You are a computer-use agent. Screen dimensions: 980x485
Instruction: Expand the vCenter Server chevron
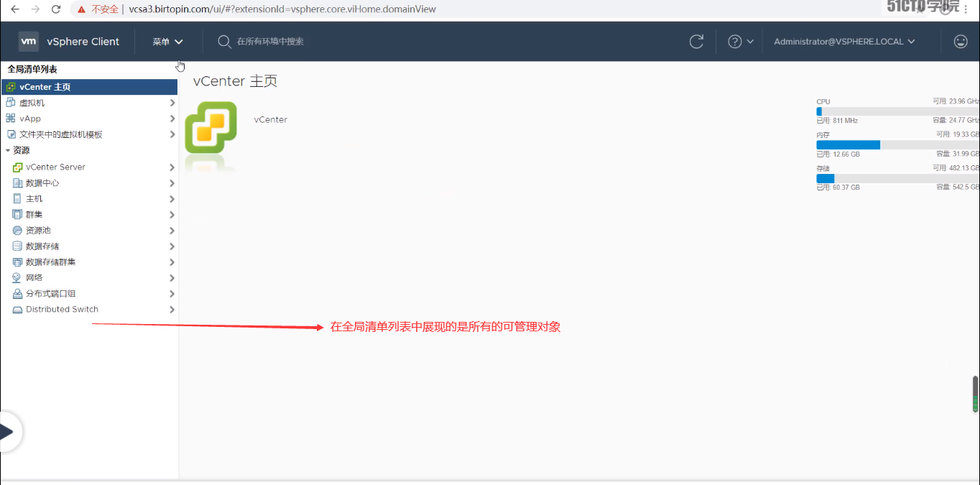click(x=172, y=167)
